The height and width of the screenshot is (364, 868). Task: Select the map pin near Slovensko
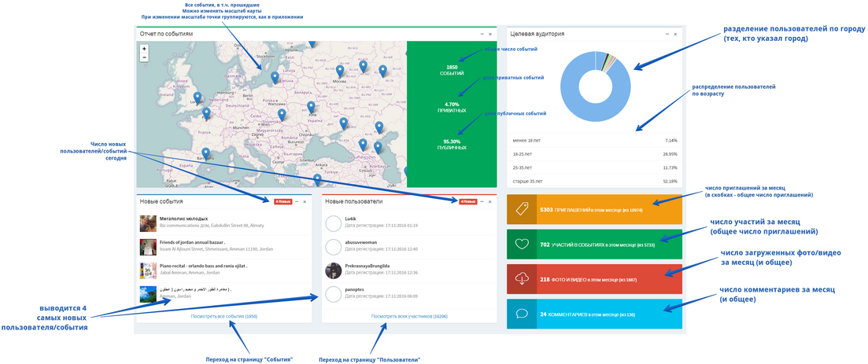click(x=282, y=115)
